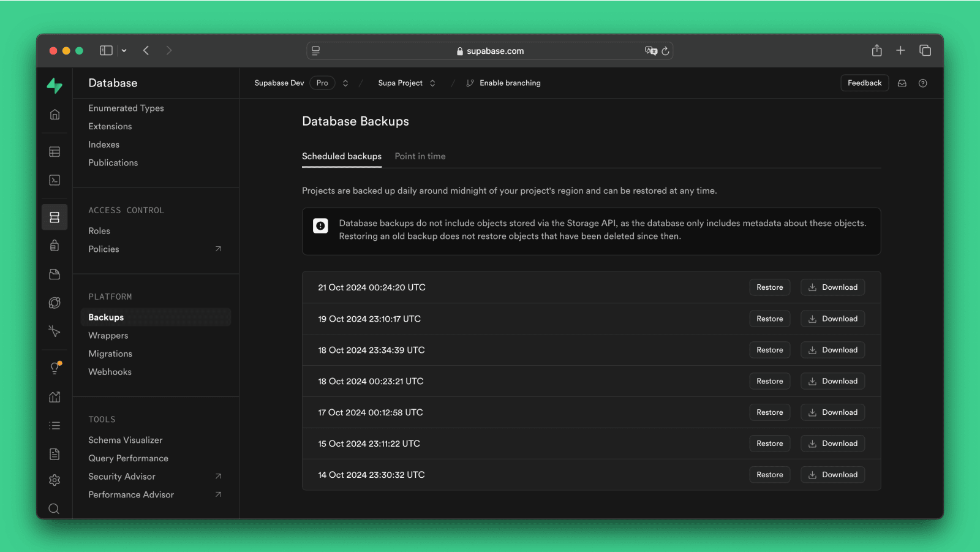Viewport: 980px width, 552px height.
Task: Open the Storage icon in sidebar
Action: 55,274
